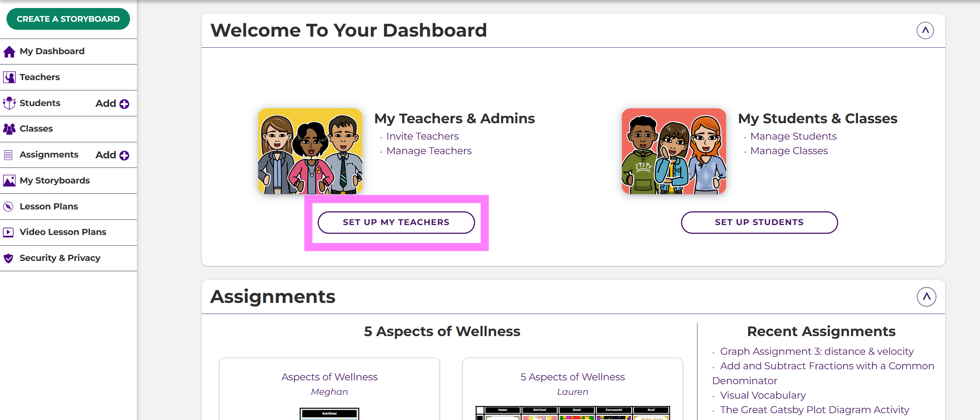Click the My Storyboards picture icon

coord(9,181)
